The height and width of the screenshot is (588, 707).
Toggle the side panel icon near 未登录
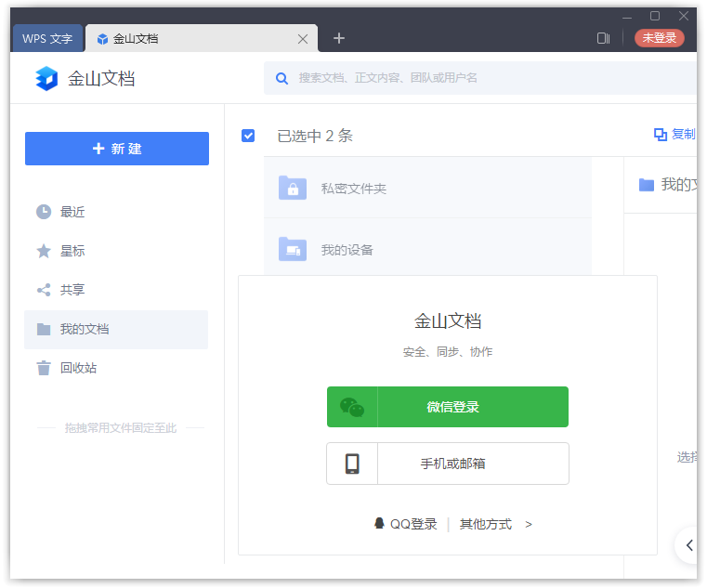point(603,38)
